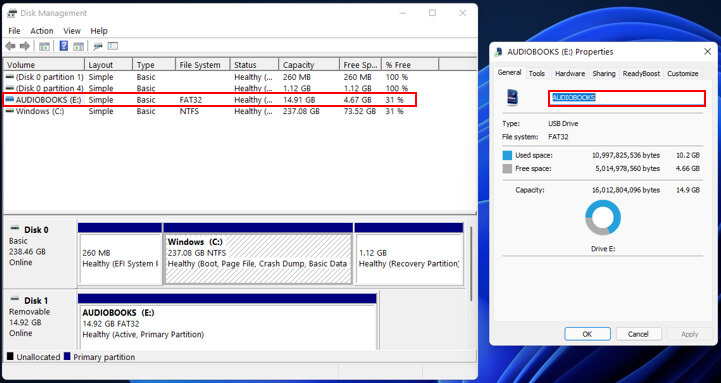Screen dimensions: 721x383
Task: Toggle the Show/Hide Action Pane toolbar icon
Action: tap(79, 46)
